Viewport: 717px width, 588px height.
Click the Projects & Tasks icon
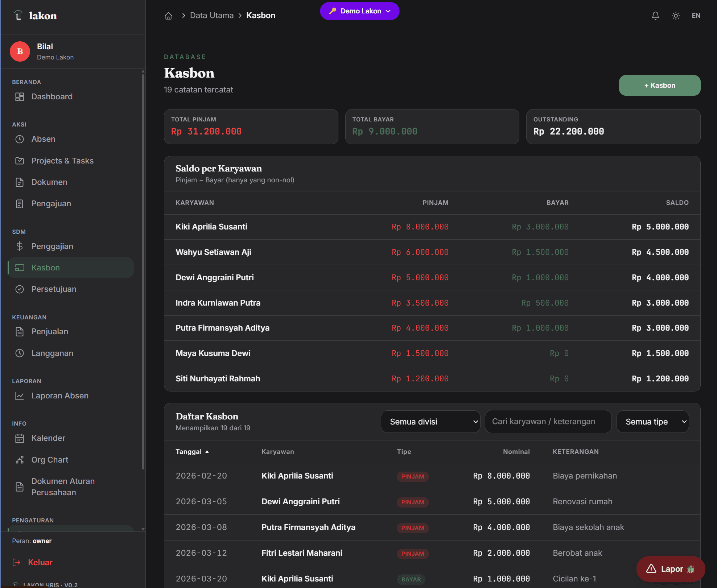[20, 161]
